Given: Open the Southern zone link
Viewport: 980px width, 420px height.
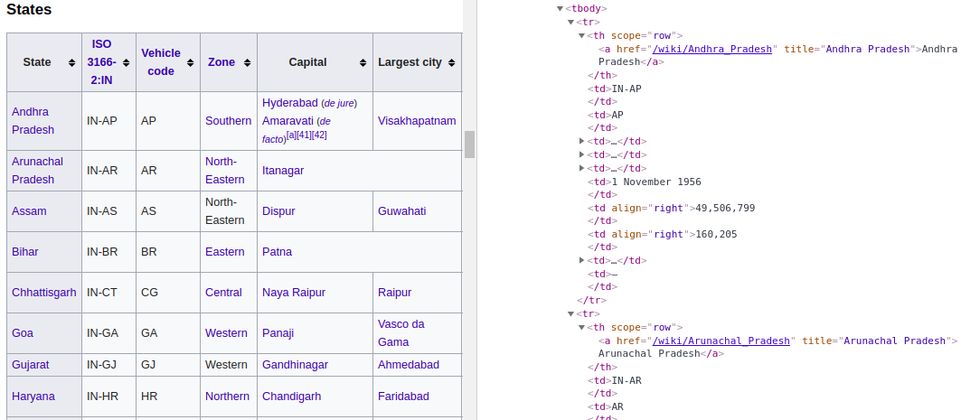Looking at the screenshot, I should pos(228,121).
